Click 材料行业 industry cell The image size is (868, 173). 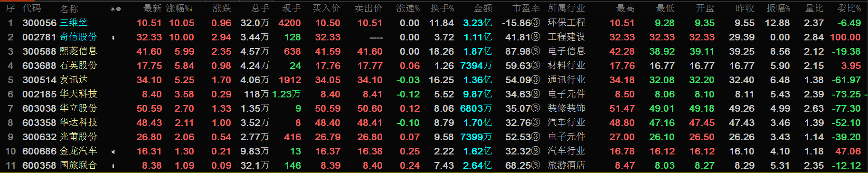[566, 65]
